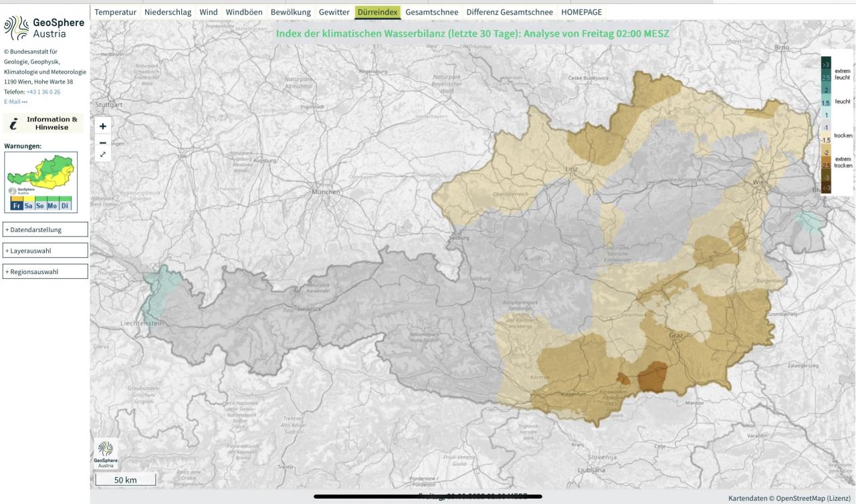The width and height of the screenshot is (856, 504).
Task: Show the Windböen map layer tab
Action: point(244,12)
